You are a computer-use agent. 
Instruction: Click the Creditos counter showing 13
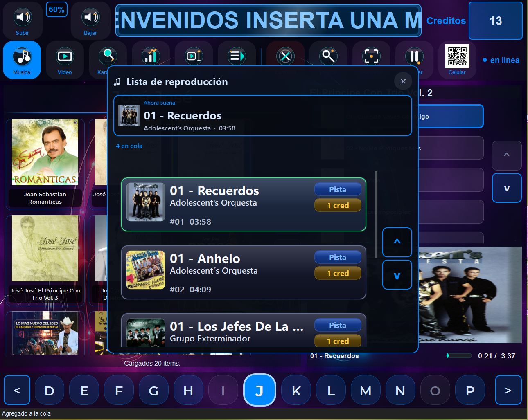pyautogui.click(x=496, y=20)
